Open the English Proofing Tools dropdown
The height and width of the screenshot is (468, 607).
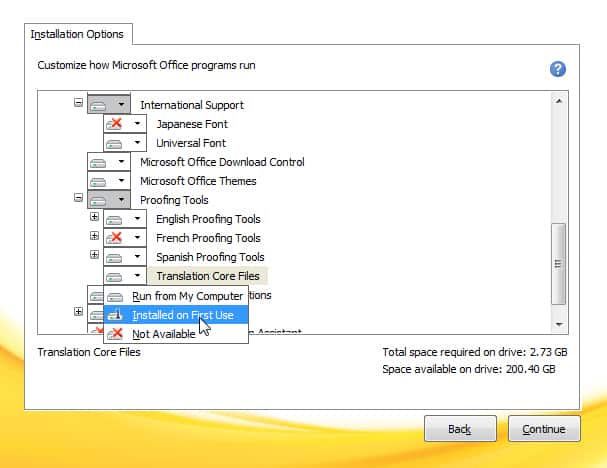pyautogui.click(x=125, y=219)
